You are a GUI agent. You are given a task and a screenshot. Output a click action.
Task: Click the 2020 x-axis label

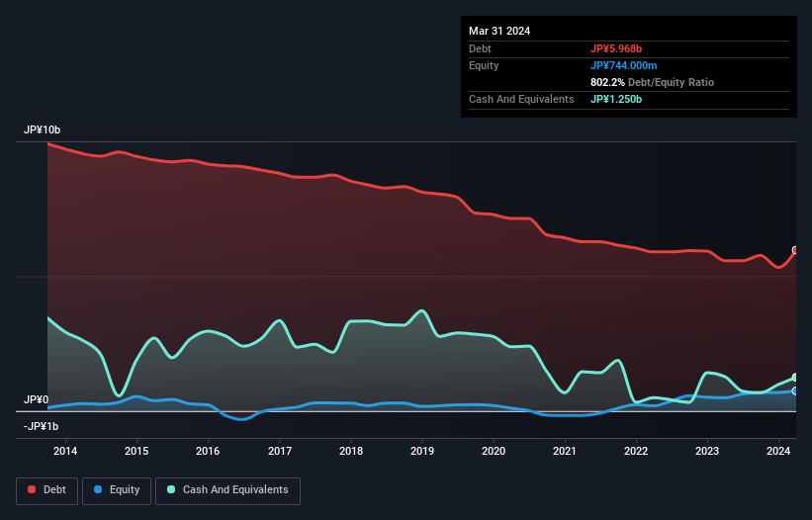[494, 451]
